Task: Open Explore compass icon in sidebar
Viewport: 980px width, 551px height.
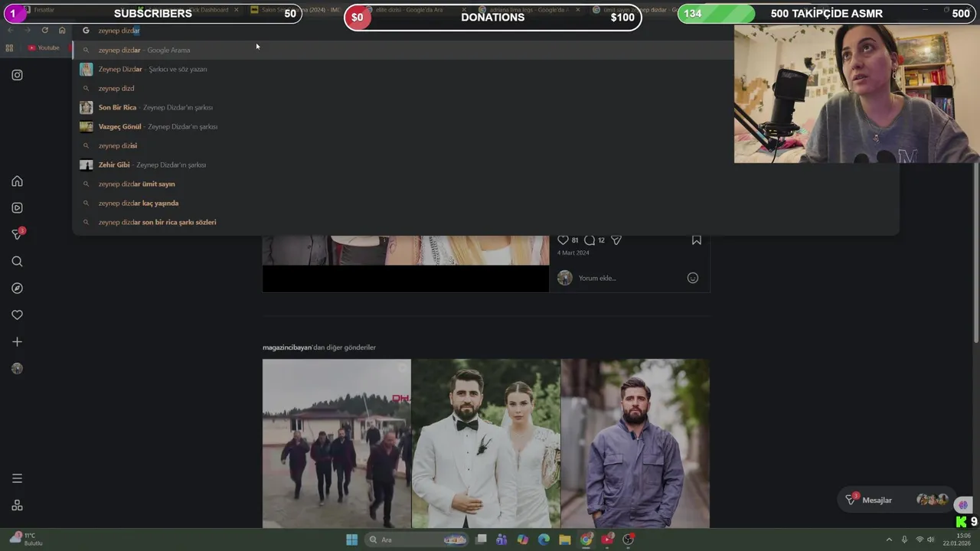Action: tap(17, 289)
